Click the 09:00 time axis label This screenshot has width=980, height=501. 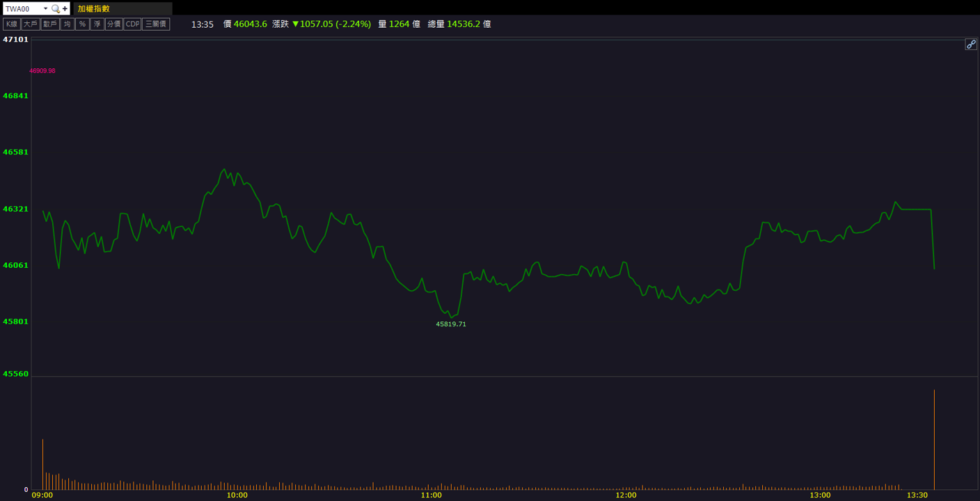tap(42, 495)
